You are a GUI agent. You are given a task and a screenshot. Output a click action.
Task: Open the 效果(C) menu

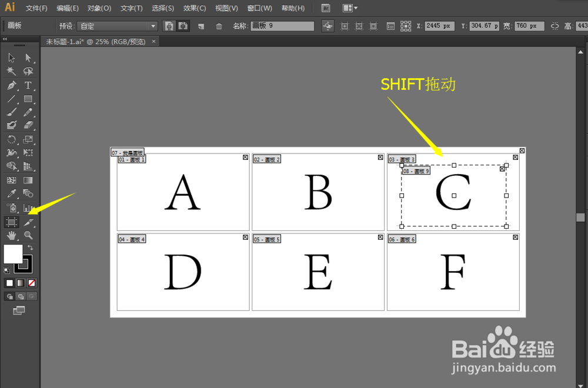(x=195, y=8)
